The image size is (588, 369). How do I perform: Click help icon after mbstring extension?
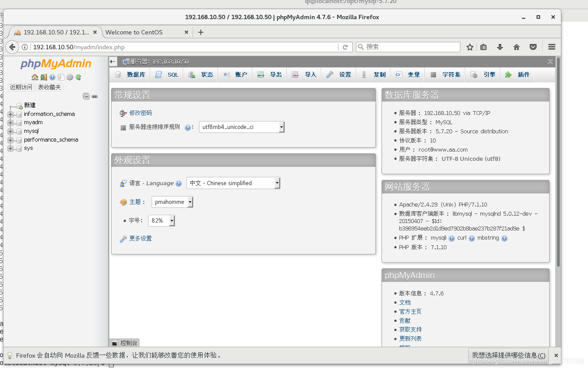504,238
